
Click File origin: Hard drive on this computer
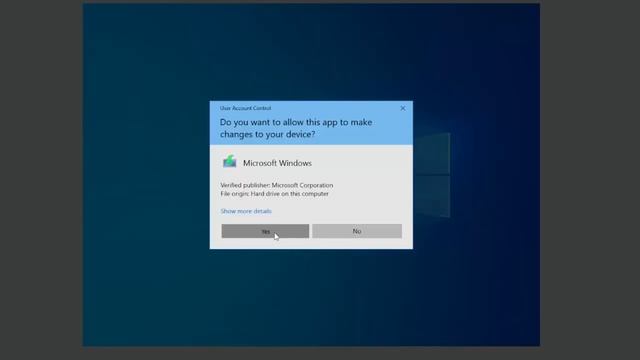click(274, 194)
